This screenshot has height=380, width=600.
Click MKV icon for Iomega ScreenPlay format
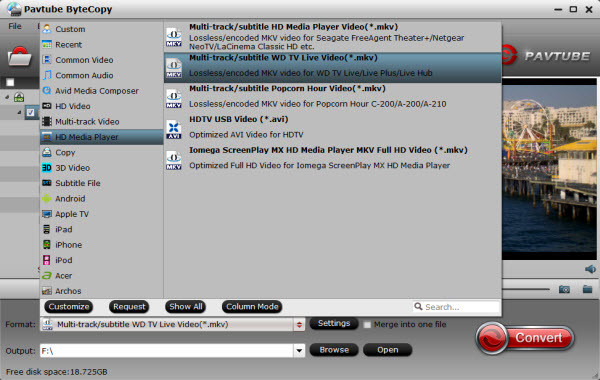[174, 161]
